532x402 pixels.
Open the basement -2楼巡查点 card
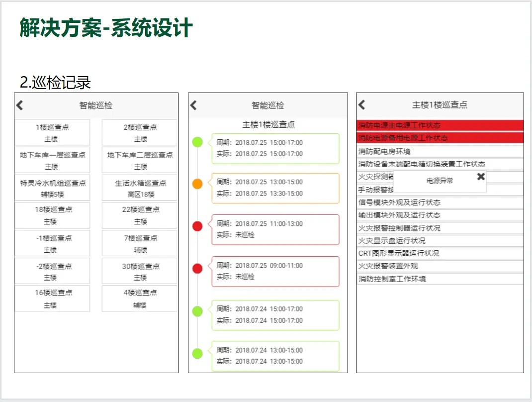52,271
